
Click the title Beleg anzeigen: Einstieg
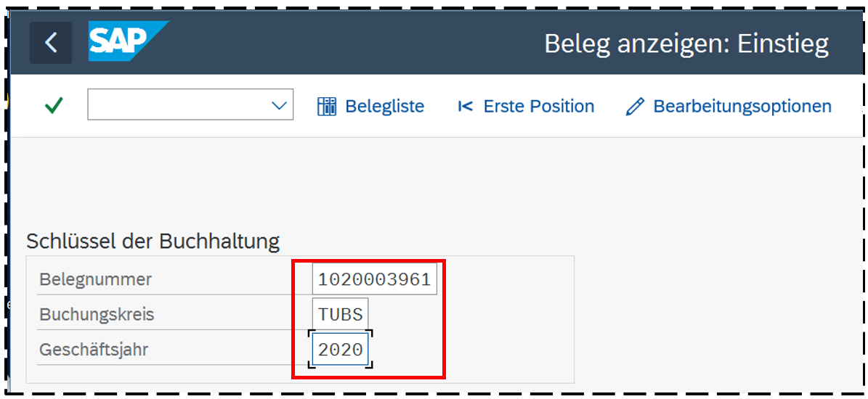tap(686, 44)
